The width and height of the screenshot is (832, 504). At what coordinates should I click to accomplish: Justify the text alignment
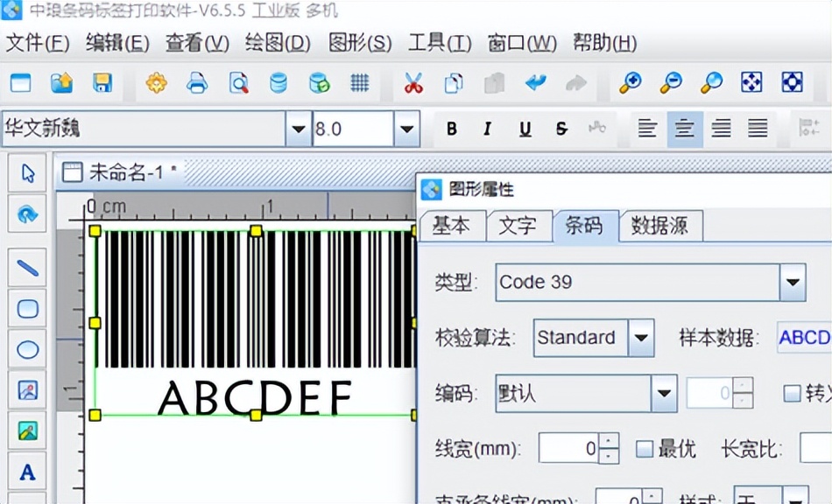pos(758,129)
